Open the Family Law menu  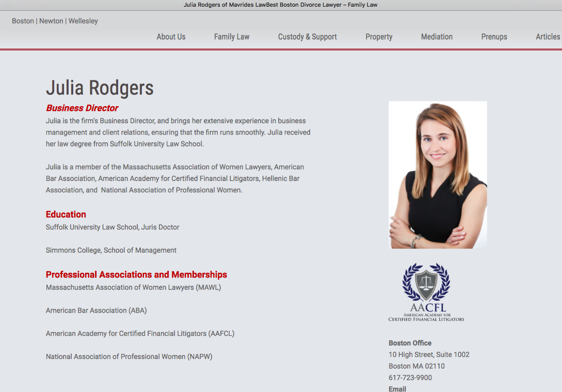232,37
